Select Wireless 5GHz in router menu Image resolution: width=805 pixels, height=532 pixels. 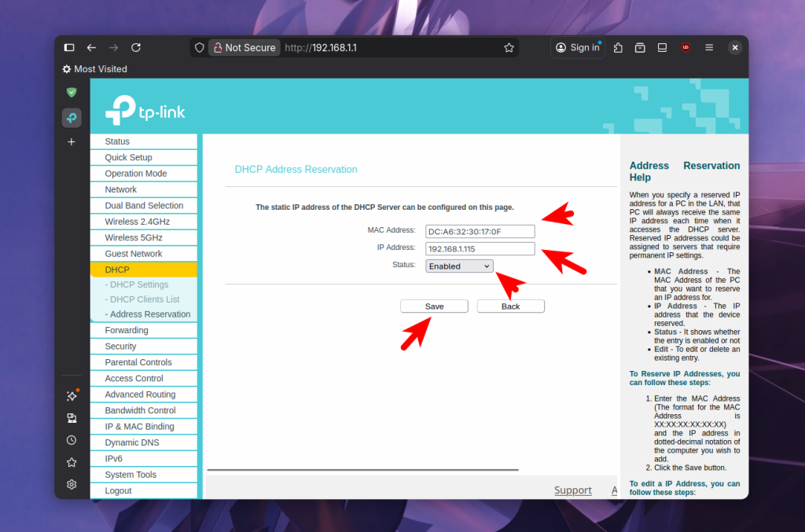[x=134, y=237]
